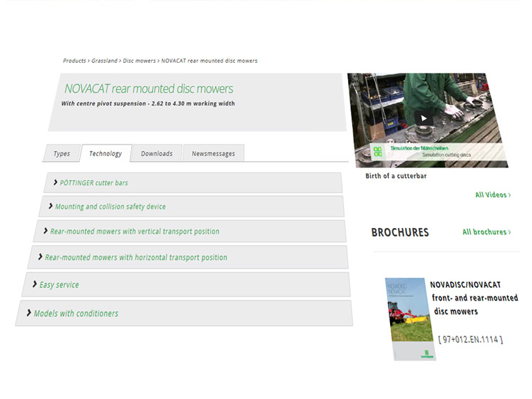
Task: Click the green logo icon in video overlay
Action: coord(378,151)
